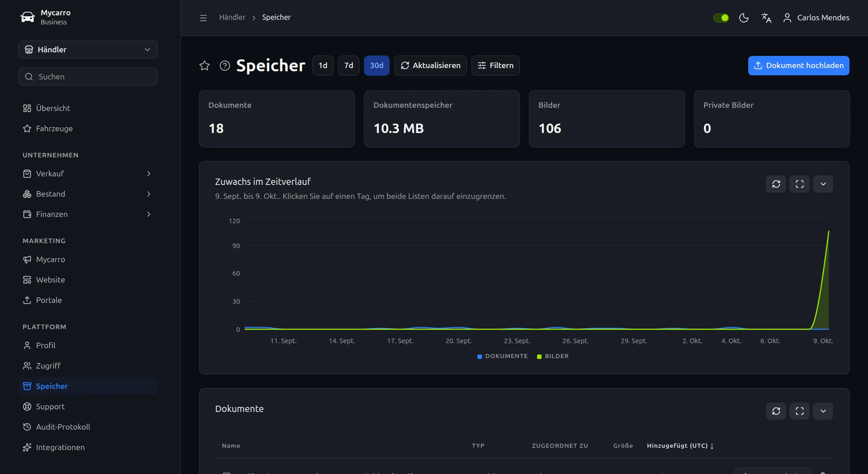This screenshot has width=868, height=474.
Task: Click the Mycarro car logo icon
Action: coord(28,17)
